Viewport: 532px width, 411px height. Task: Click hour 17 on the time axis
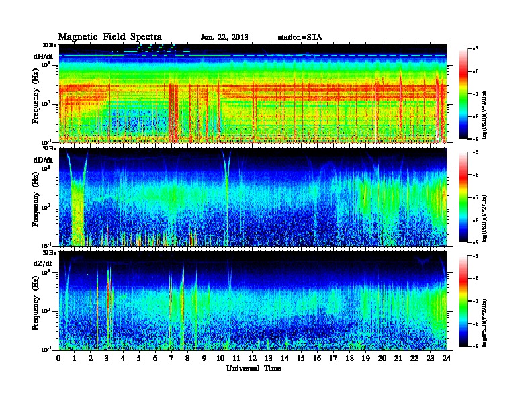click(x=334, y=358)
